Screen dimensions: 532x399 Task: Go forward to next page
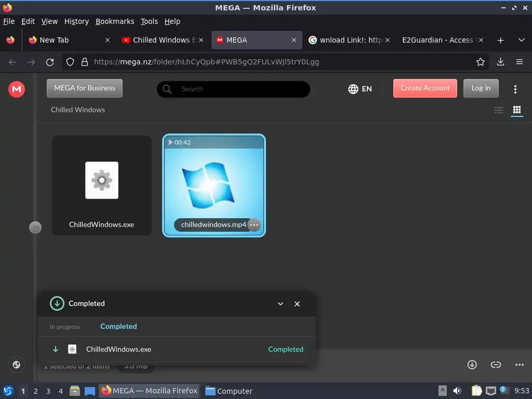31,62
